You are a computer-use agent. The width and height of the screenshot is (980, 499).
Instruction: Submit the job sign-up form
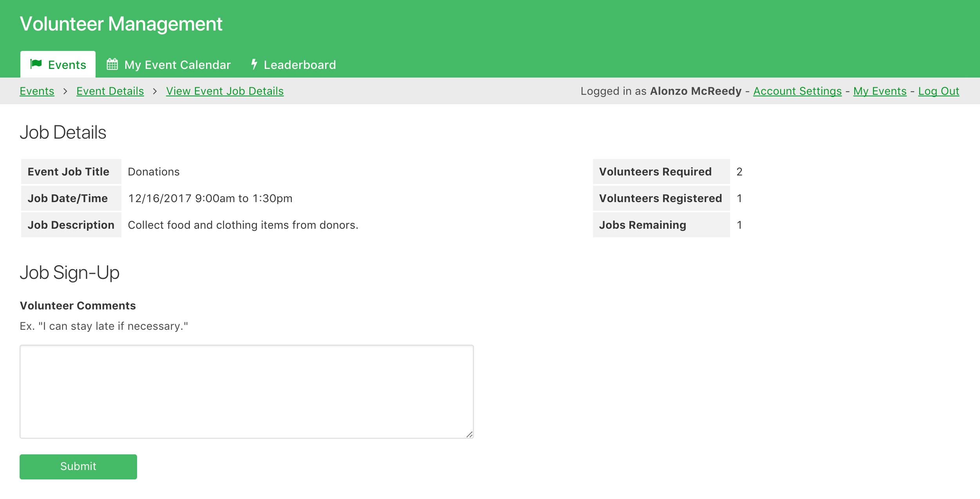(x=78, y=466)
